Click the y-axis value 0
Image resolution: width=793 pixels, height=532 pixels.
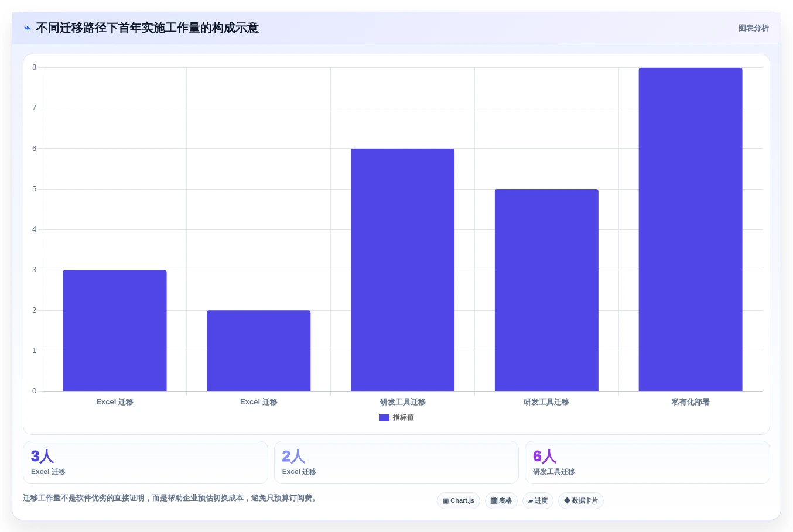click(34, 391)
